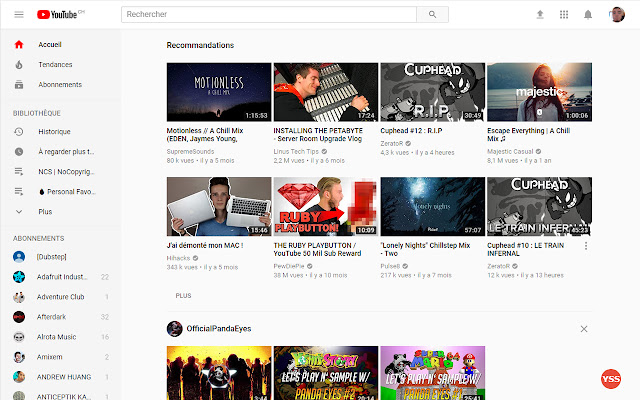Open the zombie crowd Panda Eyes thumbnail

point(219,373)
